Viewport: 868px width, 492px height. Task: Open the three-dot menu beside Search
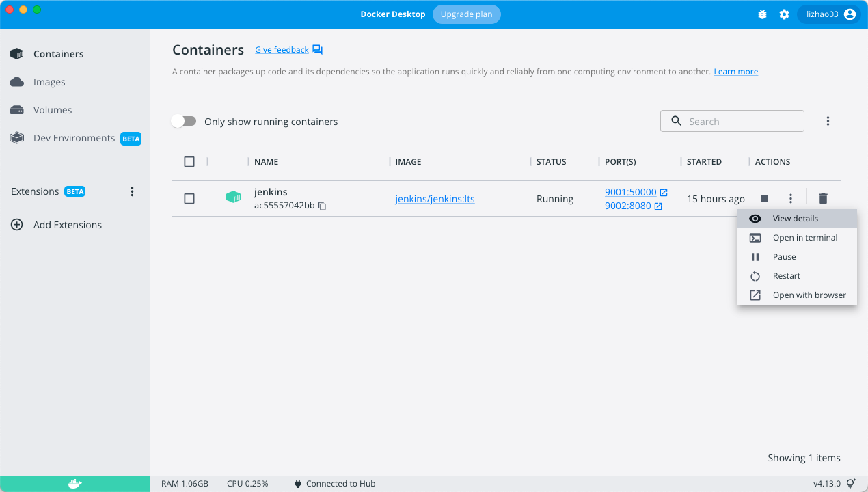828,121
